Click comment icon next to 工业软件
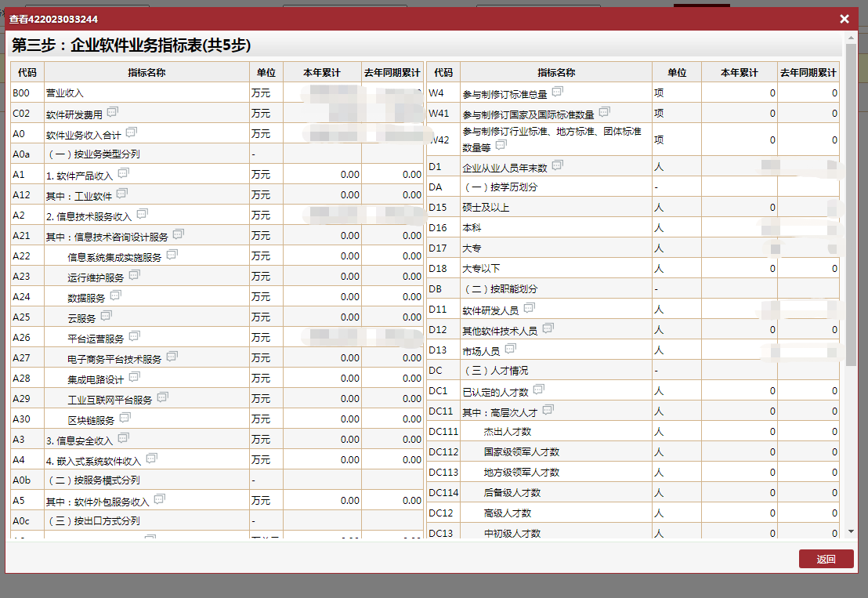Image resolution: width=868 pixels, height=598 pixels. click(122, 194)
